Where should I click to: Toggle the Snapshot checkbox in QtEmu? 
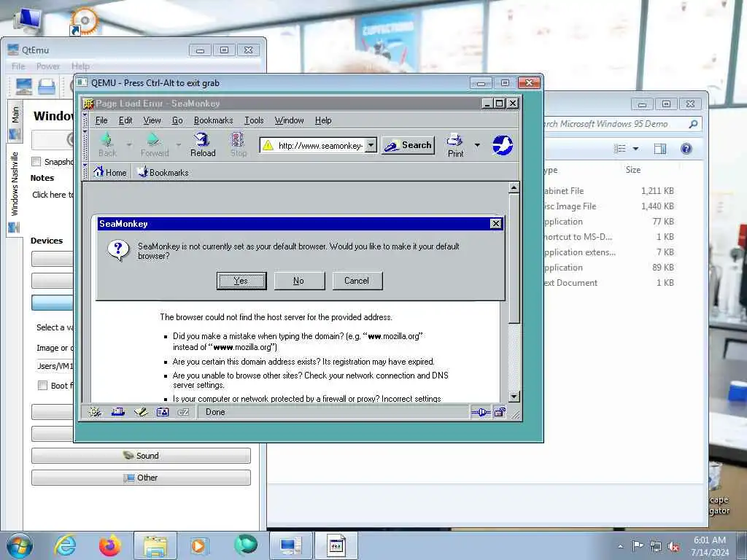click(x=36, y=161)
